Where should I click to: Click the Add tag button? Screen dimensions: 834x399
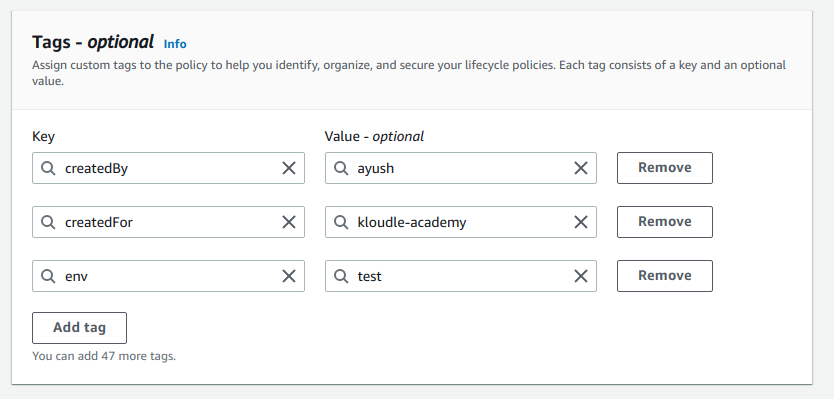pyautogui.click(x=79, y=328)
